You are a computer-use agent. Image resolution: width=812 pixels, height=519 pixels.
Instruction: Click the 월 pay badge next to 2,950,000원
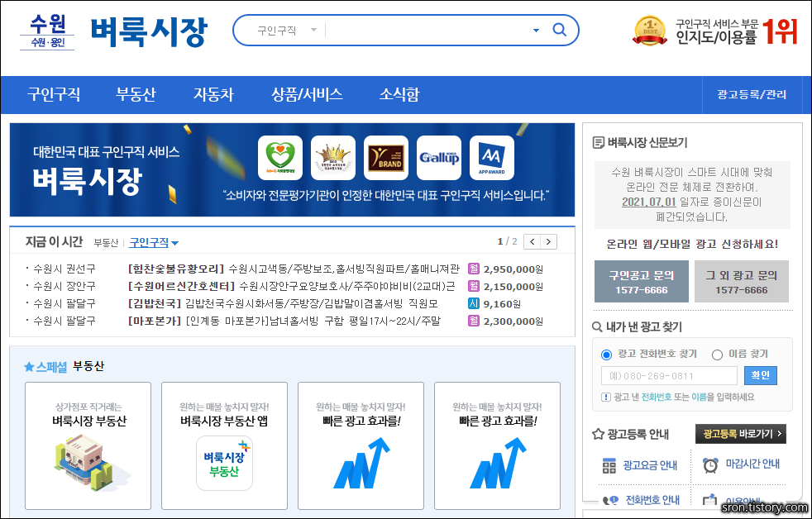473,269
